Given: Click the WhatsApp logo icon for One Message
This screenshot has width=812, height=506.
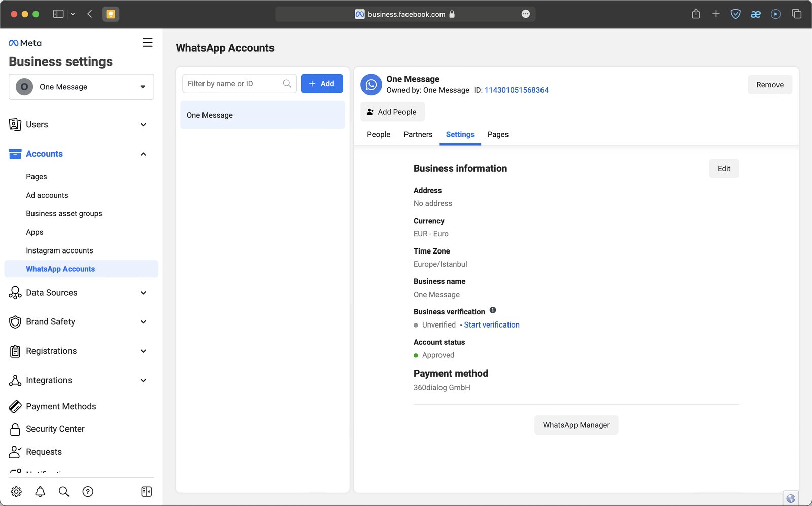Looking at the screenshot, I should click(x=371, y=85).
